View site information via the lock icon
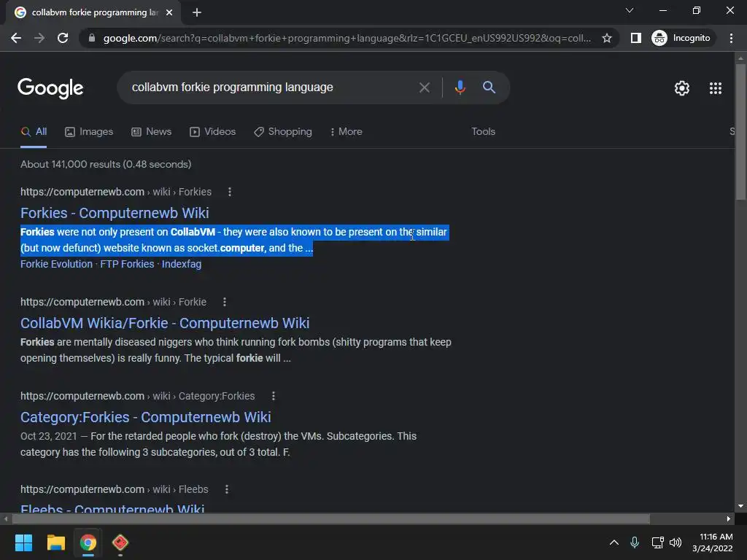This screenshot has height=560, width=747. pos(92,38)
